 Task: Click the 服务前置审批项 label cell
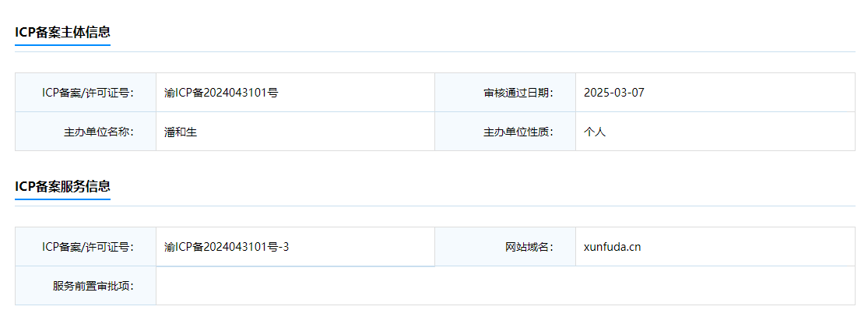click(x=86, y=285)
